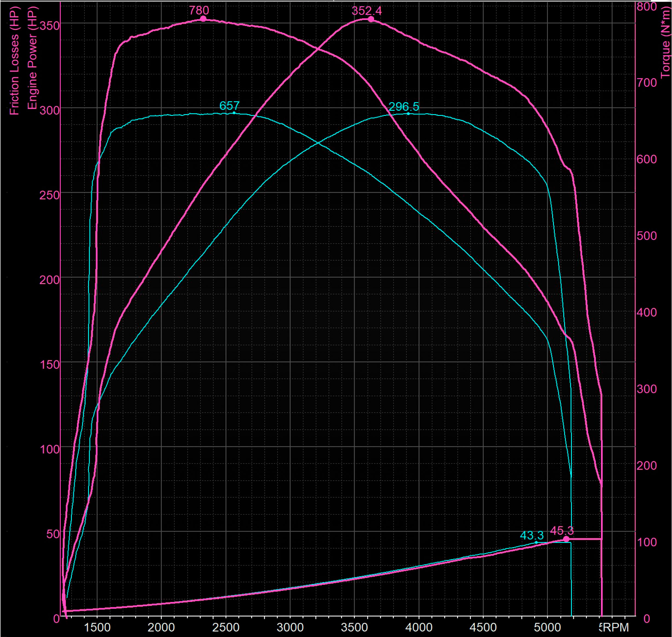Click the 350 HP left axis label

coord(50,26)
